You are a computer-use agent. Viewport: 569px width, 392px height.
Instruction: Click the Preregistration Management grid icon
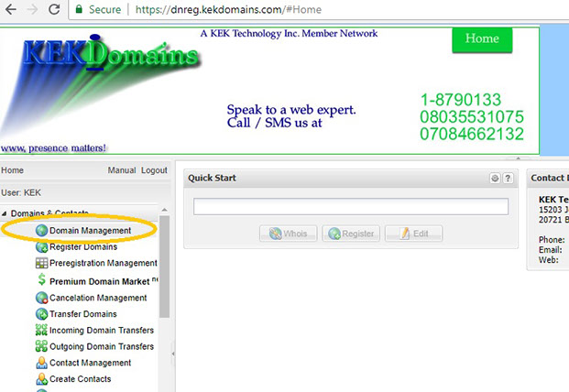click(x=41, y=264)
